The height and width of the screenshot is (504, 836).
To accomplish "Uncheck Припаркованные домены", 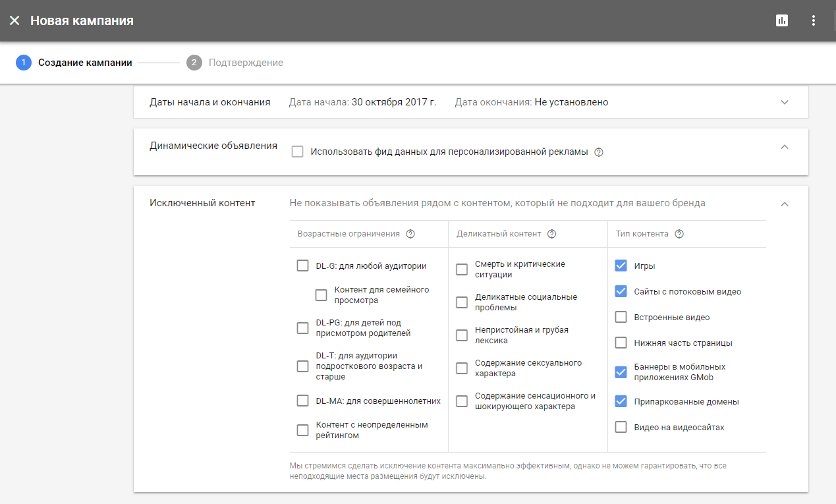I will tap(621, 401).
